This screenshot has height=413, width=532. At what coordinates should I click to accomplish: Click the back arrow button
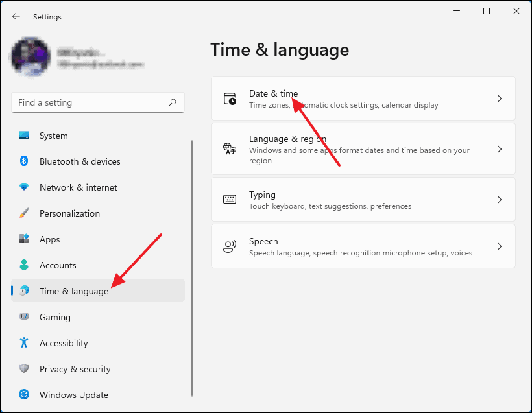coord(15,16)
